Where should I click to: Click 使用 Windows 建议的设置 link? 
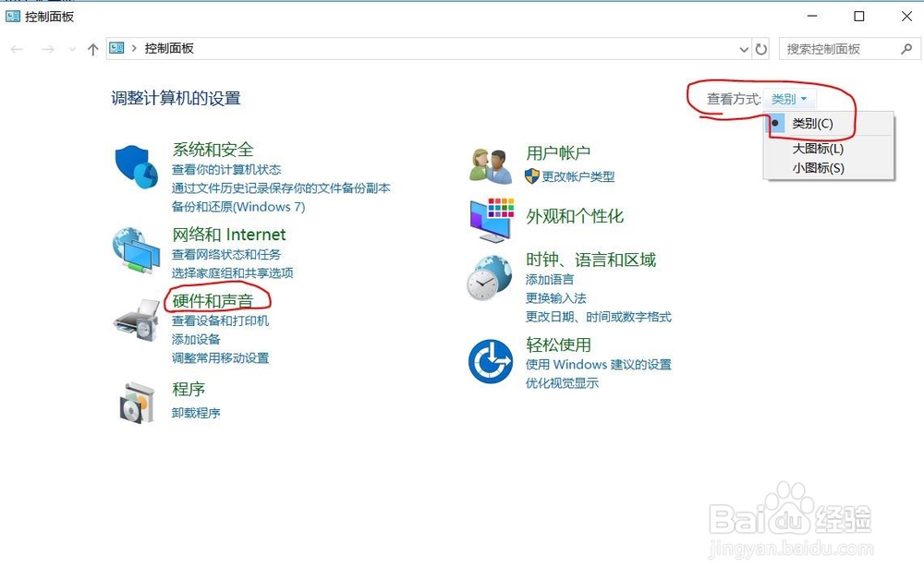point(599,365)
